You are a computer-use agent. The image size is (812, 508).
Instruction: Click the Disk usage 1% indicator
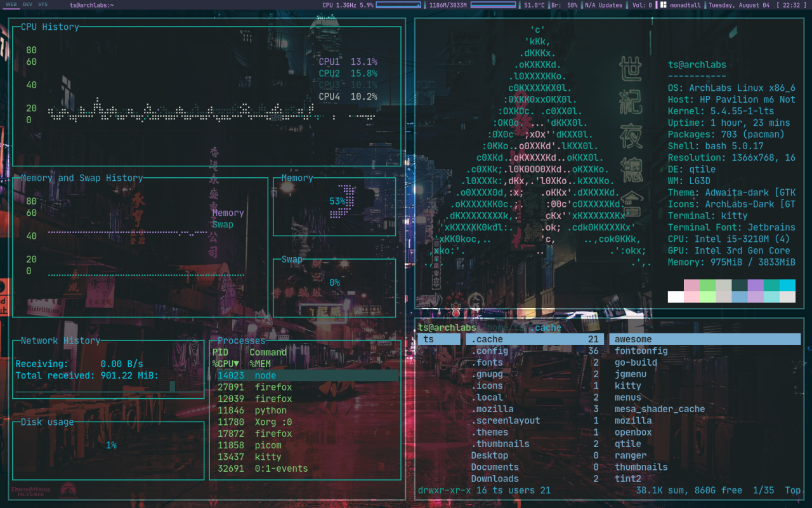(x=111, y=446)
